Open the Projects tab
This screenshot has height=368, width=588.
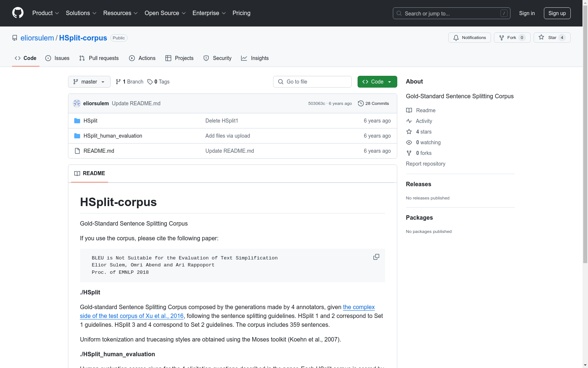coord(179,58)
